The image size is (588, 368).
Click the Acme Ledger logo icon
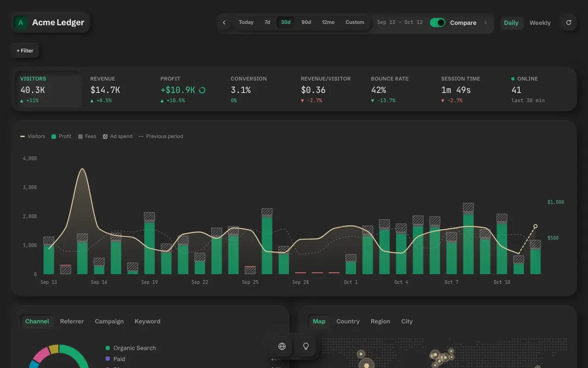pyautogui.click(x=21, y=23)
